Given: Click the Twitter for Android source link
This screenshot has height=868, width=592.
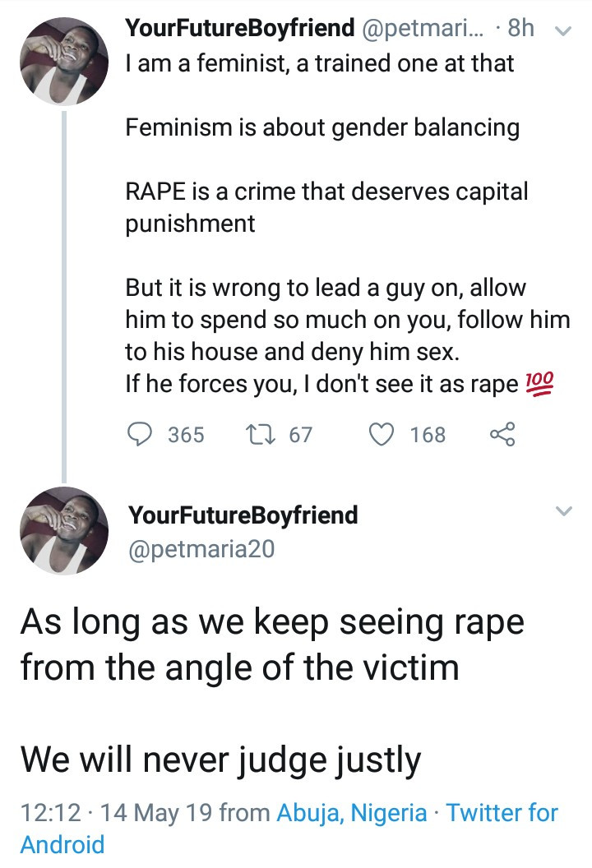Looking at the screenshot, I should tap(502, 814).
